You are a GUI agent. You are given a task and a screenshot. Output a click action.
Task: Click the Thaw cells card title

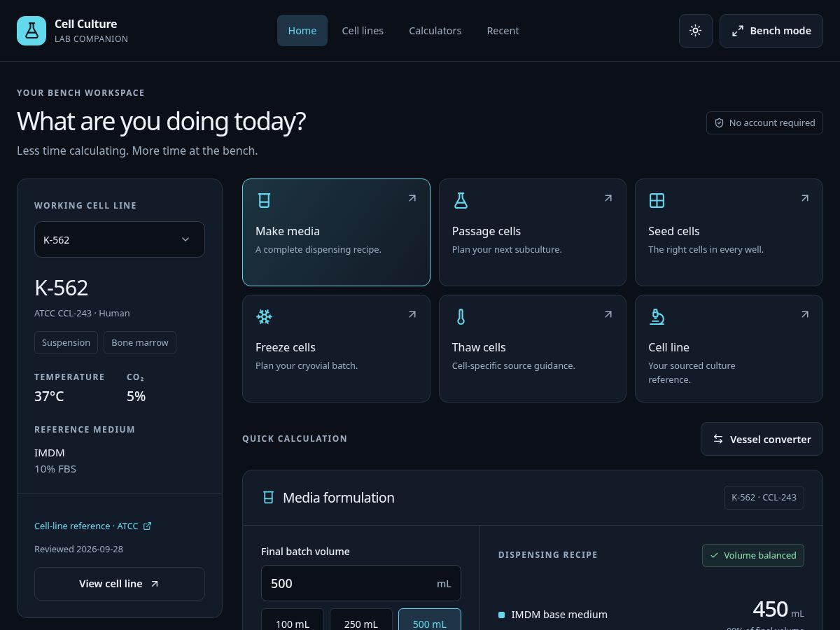click(479, 347)
